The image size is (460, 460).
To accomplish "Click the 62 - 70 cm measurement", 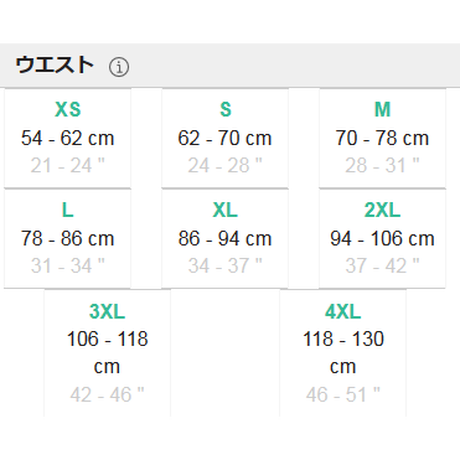I will pos(225,138).
